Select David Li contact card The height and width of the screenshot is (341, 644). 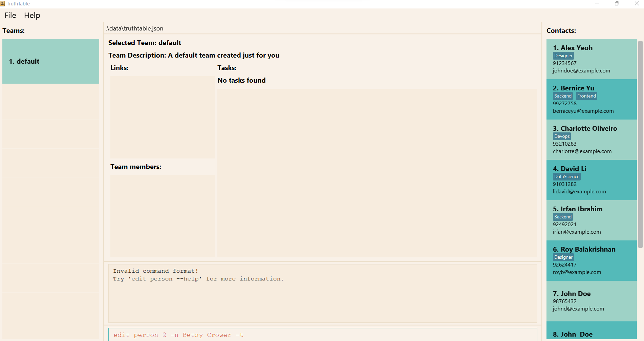click(592, 180)
